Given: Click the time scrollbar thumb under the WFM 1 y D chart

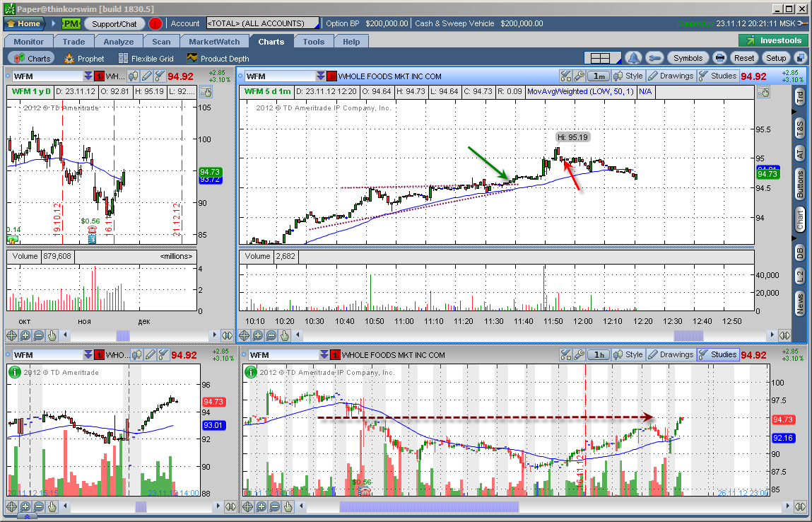Looking at the screenshot, I should pos(123,335).
